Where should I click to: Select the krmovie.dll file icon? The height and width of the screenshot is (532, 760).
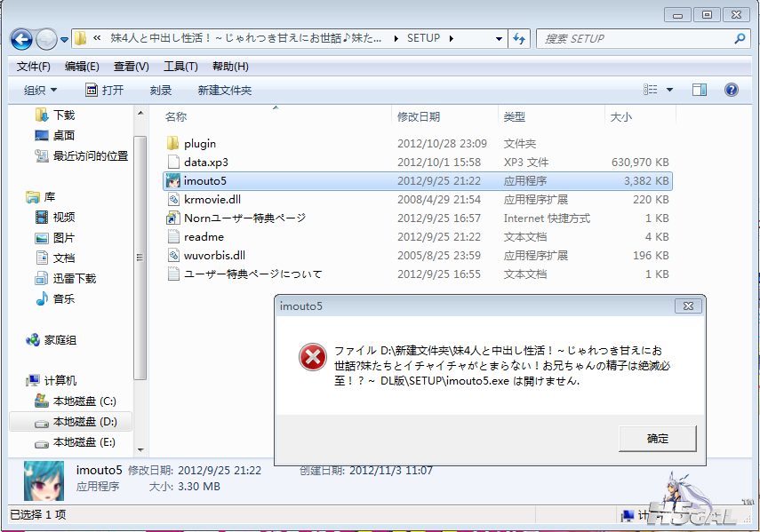click(173, 200)
